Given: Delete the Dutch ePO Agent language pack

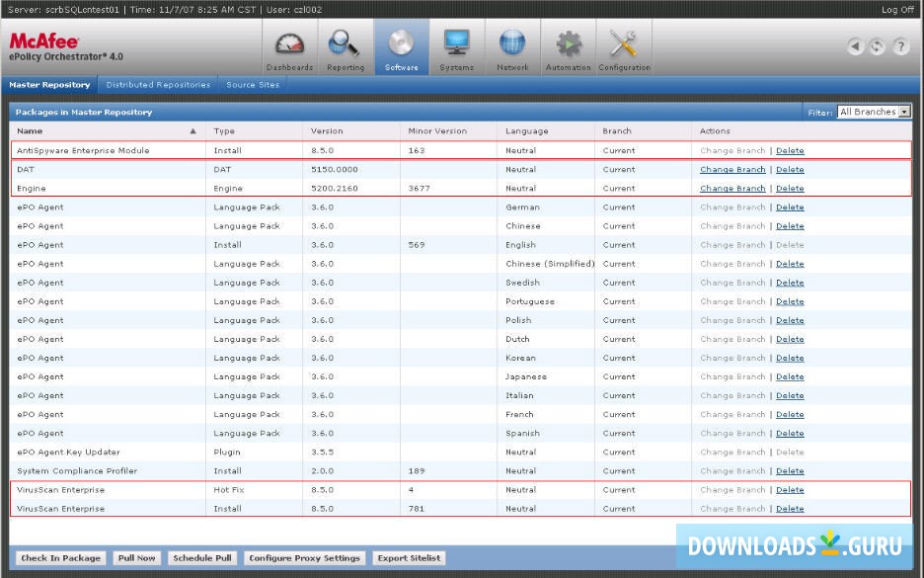Looking at the screenshot, I should 790,339.
